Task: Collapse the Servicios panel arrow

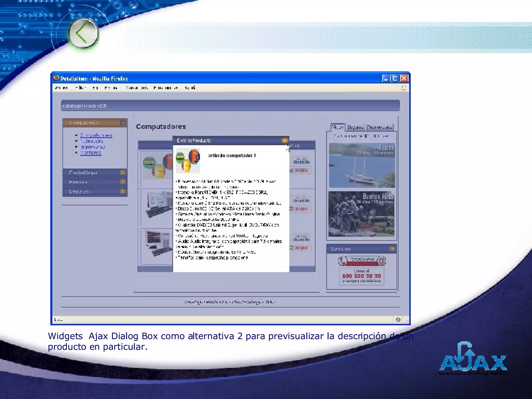Action: pos(392,249)
